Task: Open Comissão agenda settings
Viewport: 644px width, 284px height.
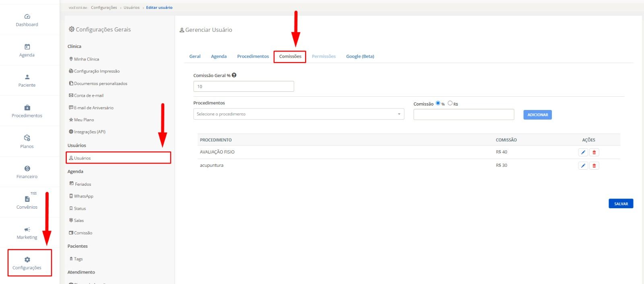Action: pyautogui.click(x=80, y=233)
